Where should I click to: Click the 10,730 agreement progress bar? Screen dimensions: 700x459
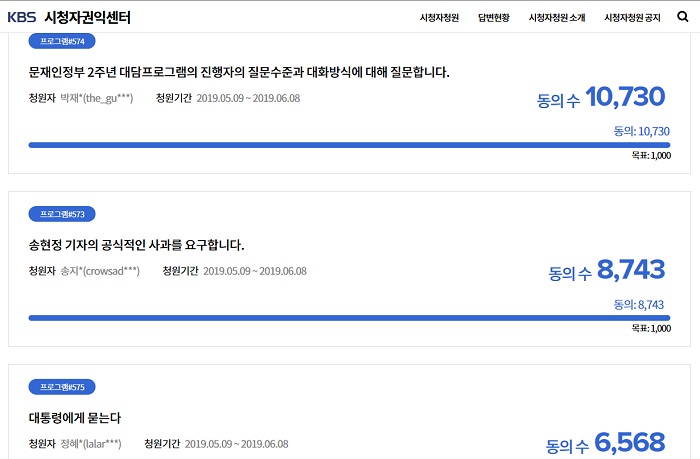[x=349, y=145]
